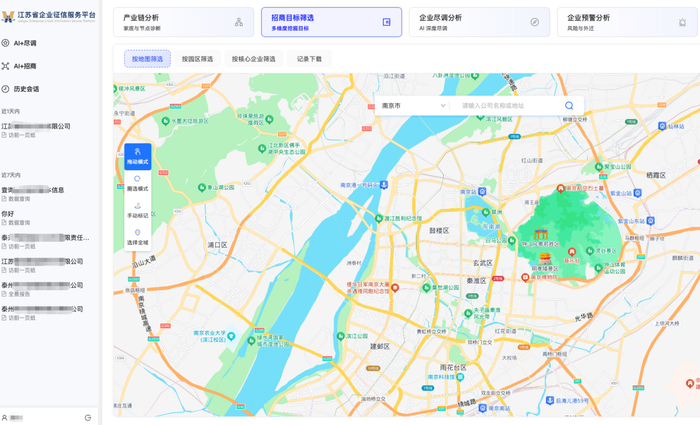Click the 浦口区 district label on map
Viewport: 700px width, 425px height.
(217, 245)
